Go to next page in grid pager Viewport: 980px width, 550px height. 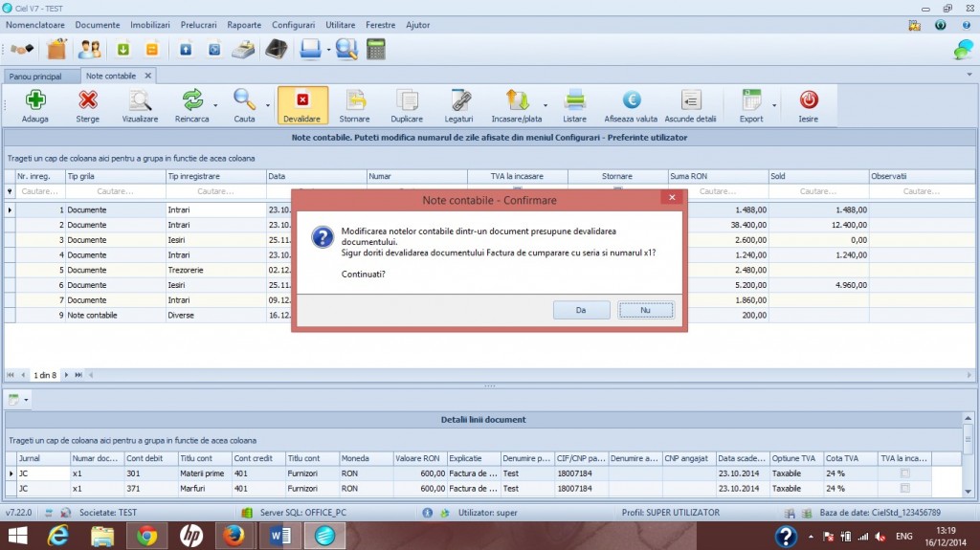[66, 375]
